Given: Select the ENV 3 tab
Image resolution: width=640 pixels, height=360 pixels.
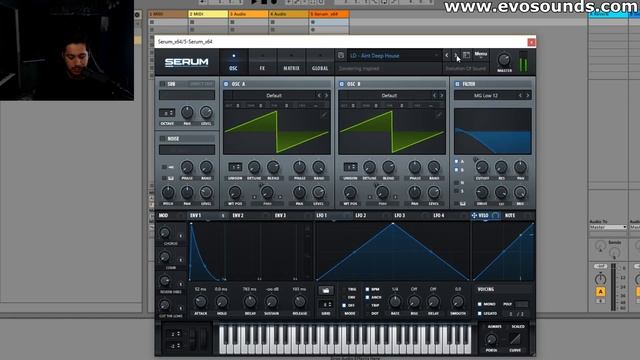Looking at the screenshot, I should click(x=280, y=215).
